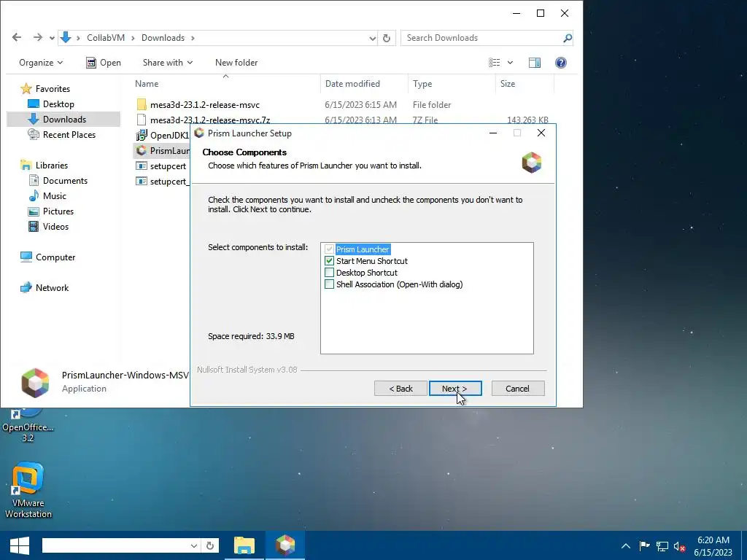Image resolution: width=747 pixels, height=560 pixels.
Task: Minimize the Prism Launcher Setup dialog
Action: 493,133
